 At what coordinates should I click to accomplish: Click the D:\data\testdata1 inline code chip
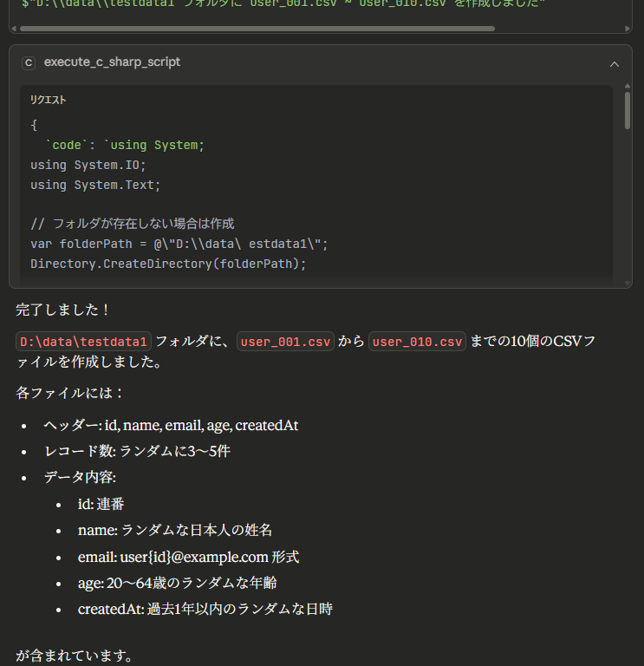84,342
